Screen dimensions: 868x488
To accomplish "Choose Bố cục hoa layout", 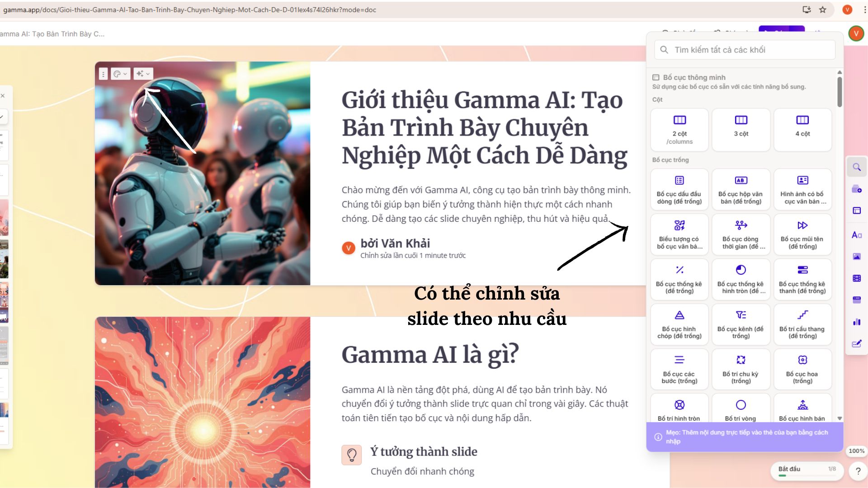I will pyautogui.click(x=802, y=369).
